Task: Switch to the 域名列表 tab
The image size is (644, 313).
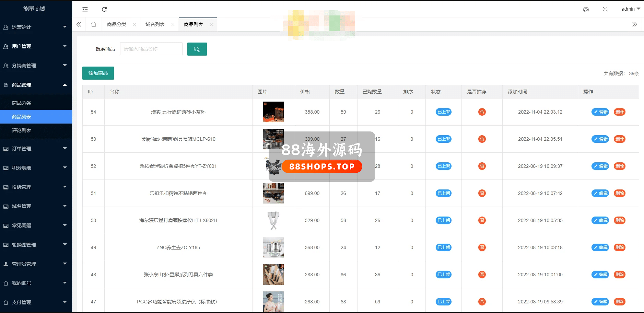Action: pos(155,24)
